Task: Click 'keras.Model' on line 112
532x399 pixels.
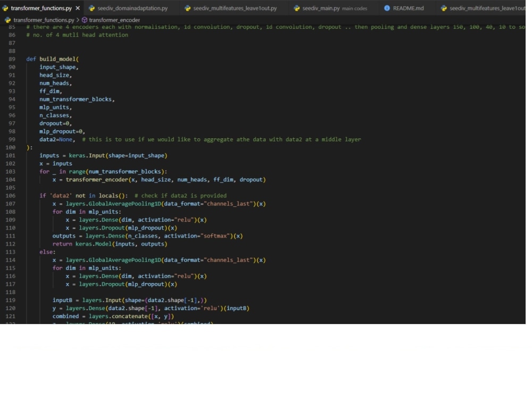Action: point(94,244)
